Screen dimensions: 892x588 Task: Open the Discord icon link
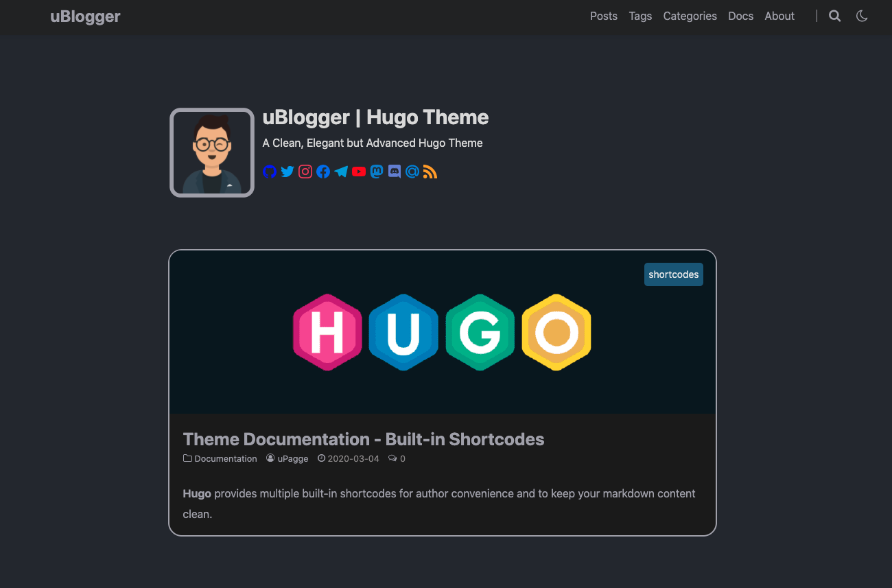pyautogui.click(x=395, y=172)
